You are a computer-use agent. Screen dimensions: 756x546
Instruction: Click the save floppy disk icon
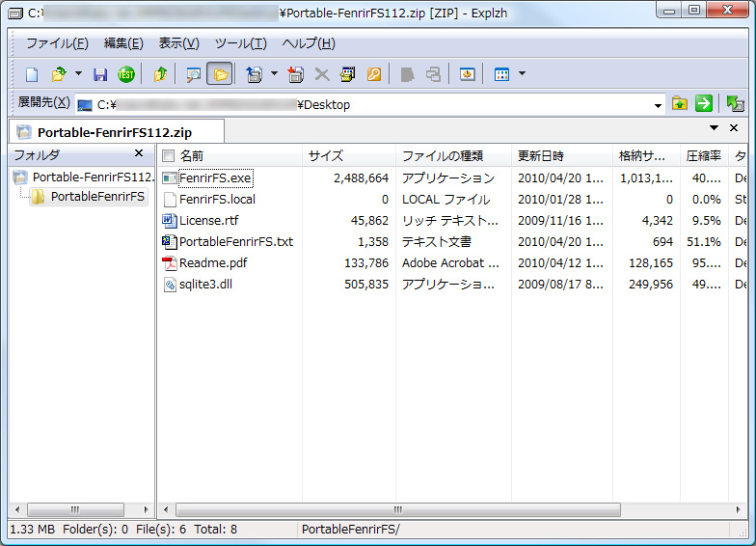(100, 74)
